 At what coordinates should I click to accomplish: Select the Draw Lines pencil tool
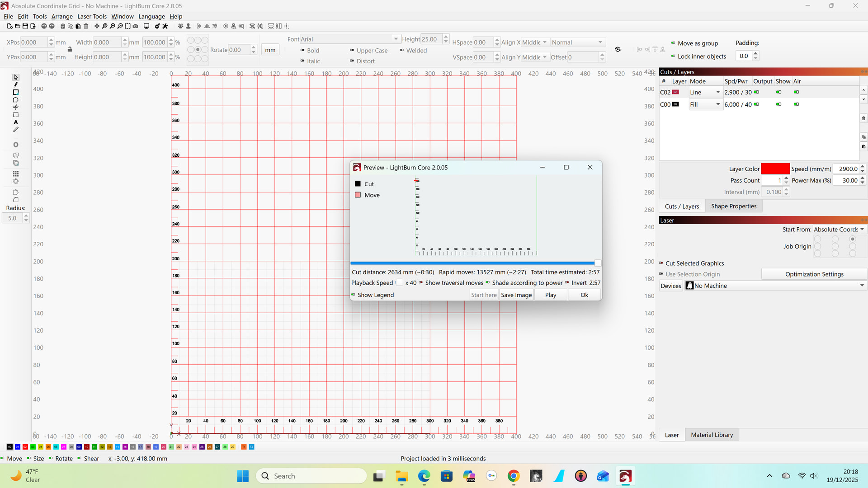[x=16, y=84]
